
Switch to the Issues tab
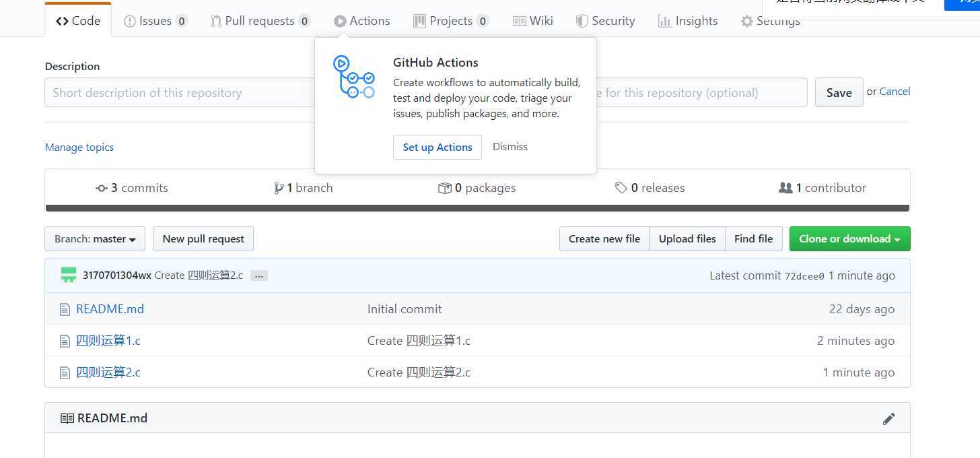[155, 21]
